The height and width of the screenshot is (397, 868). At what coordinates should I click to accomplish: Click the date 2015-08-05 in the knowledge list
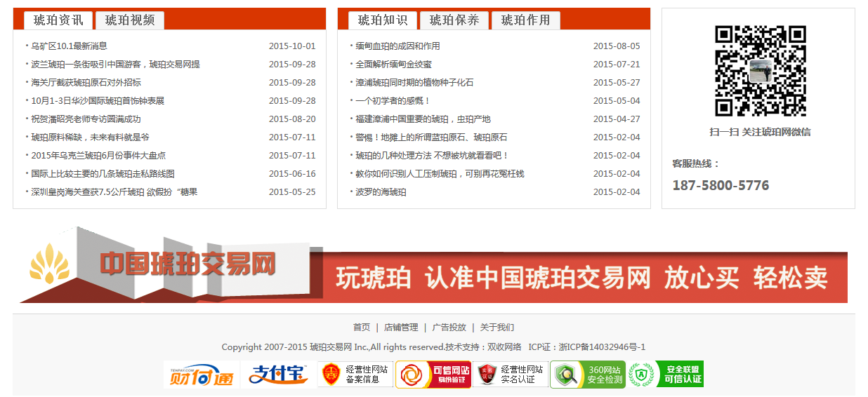pos(617,46)
